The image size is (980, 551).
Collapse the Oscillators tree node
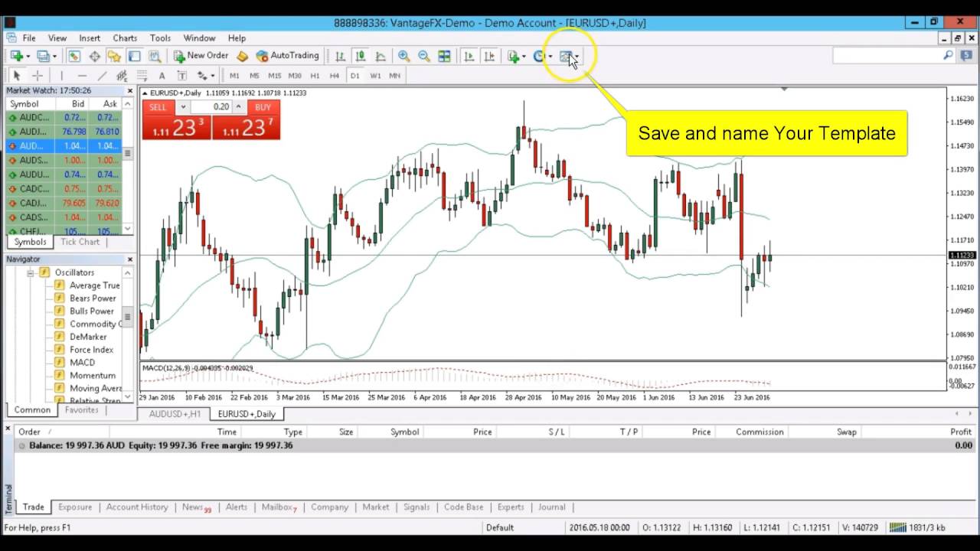click(x=31, y=272)
